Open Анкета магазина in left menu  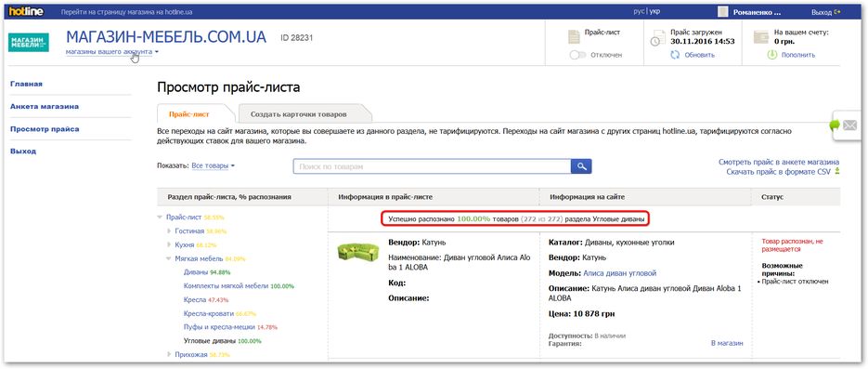(x=45, y=106)
